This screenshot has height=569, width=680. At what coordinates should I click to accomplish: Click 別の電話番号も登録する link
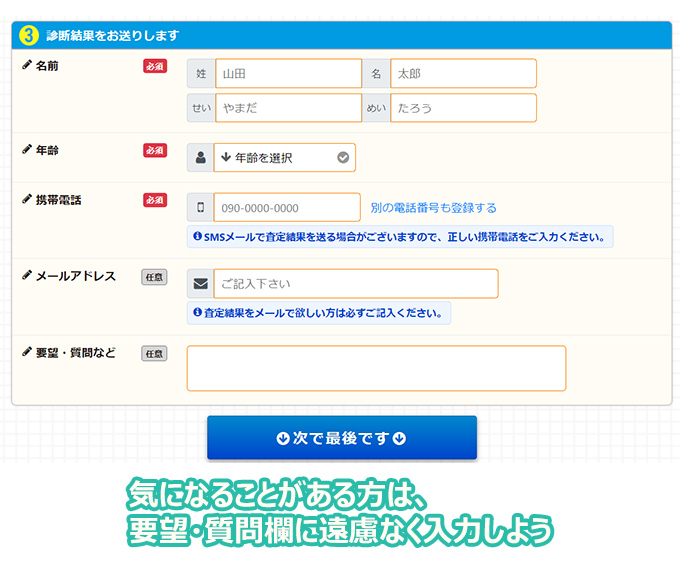433,208
